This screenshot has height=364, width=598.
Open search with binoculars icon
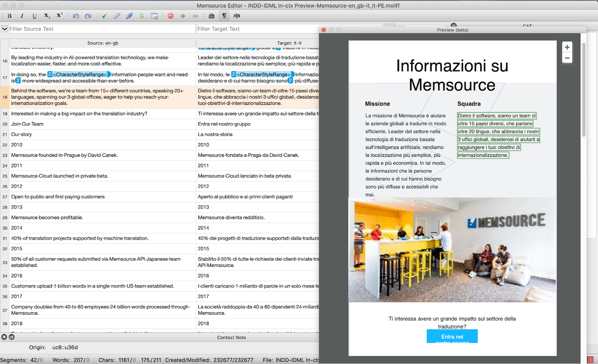pos(212,16)
